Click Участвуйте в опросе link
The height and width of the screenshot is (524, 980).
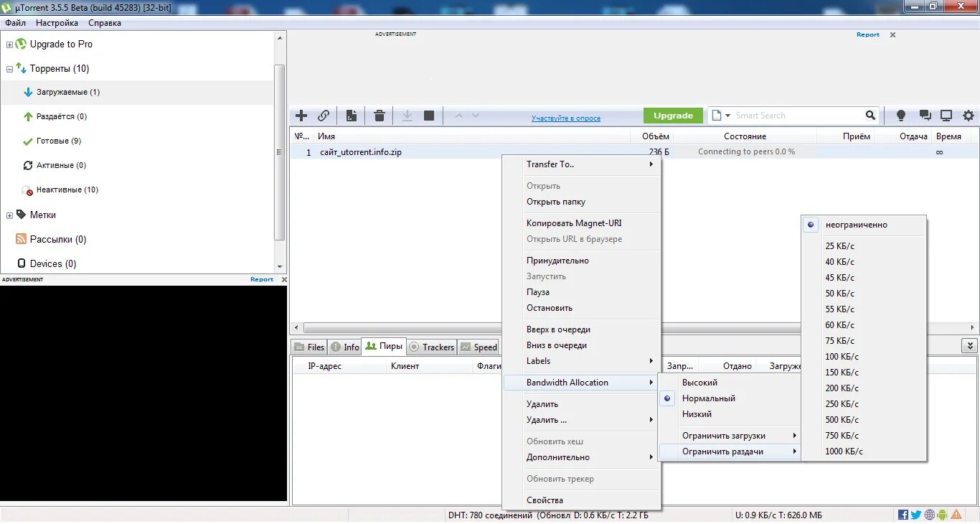[x=566, y=118]
